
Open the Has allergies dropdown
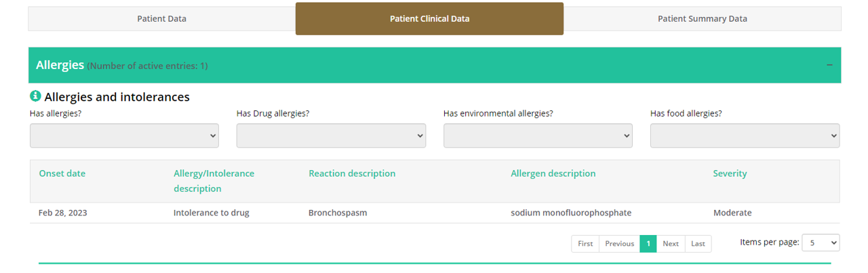124,135
